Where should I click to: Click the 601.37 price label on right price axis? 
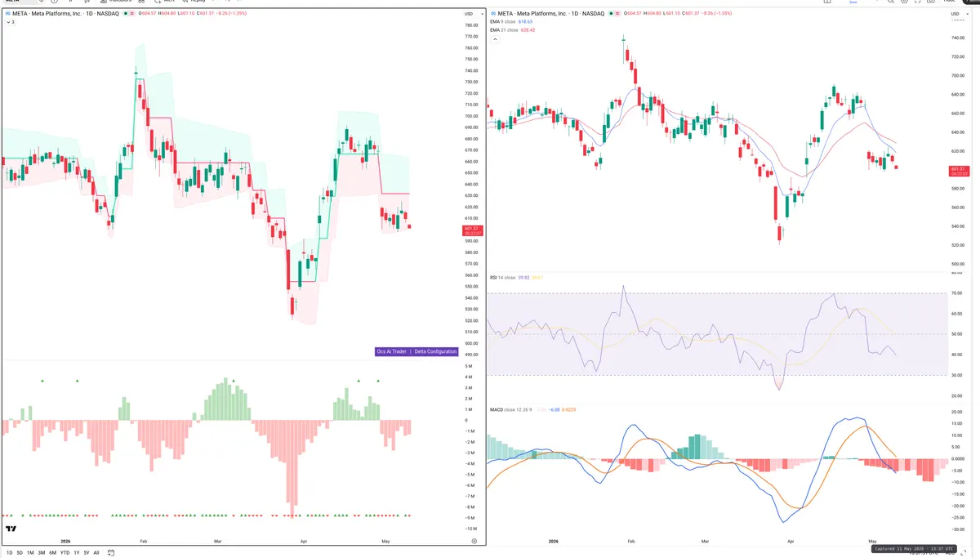(x=959, y=169)
